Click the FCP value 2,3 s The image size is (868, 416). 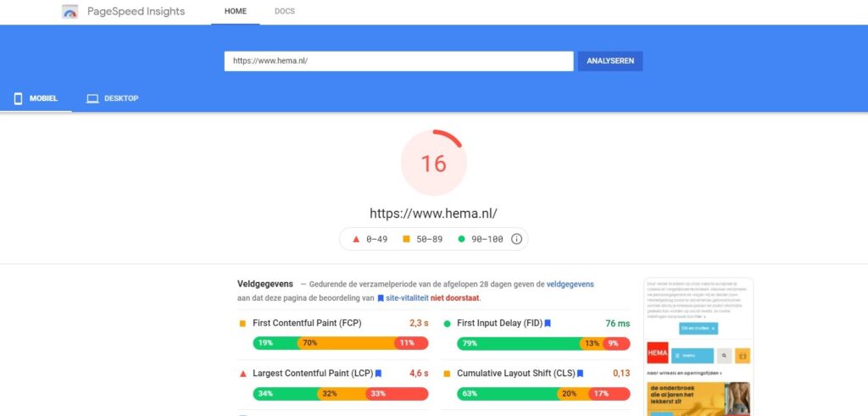tap(419, 324)
